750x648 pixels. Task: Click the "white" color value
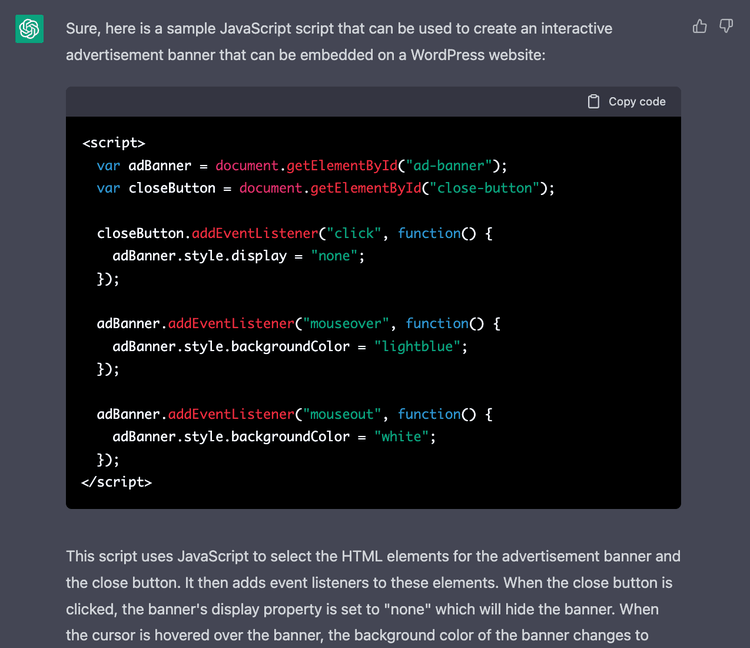point(405,437)
